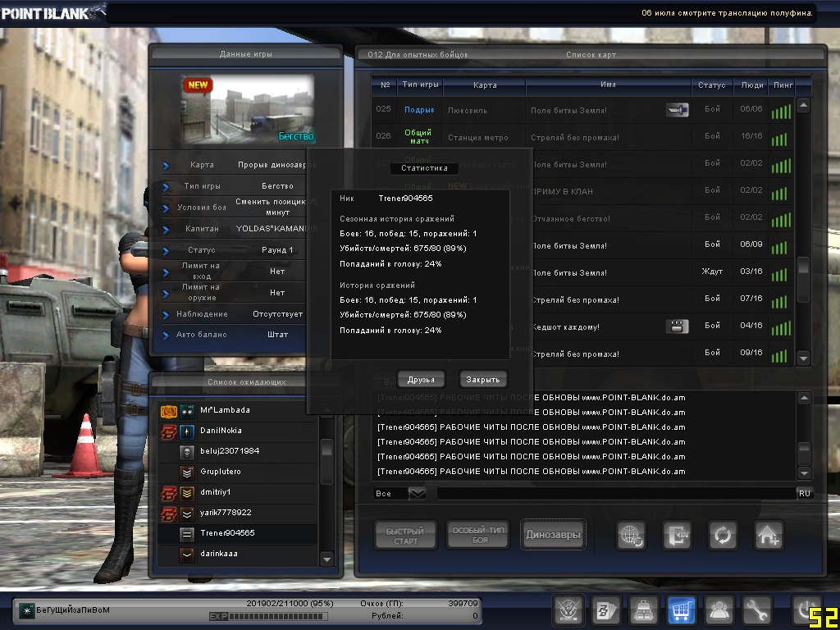Screen dimensions: 840x630
Task: Click Mr*Lambada's orange clan badge
Action: point(169,411)
